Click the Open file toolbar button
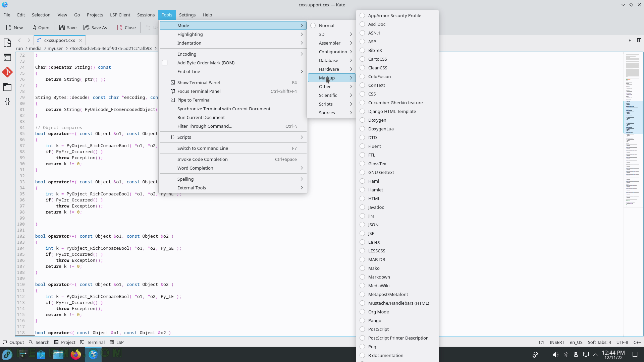This screenshot has height=362, width=644. coord(40,27)
